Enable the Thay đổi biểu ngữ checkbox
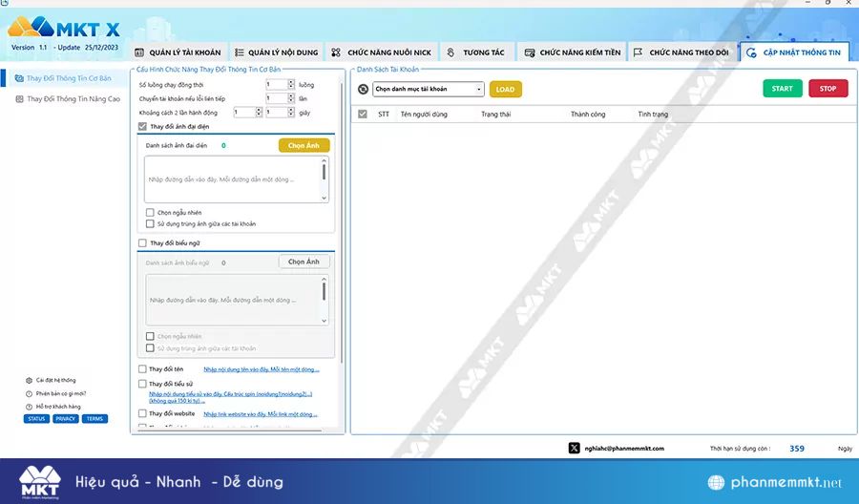Viewport: 859px width, 504px height. [143, 243]
